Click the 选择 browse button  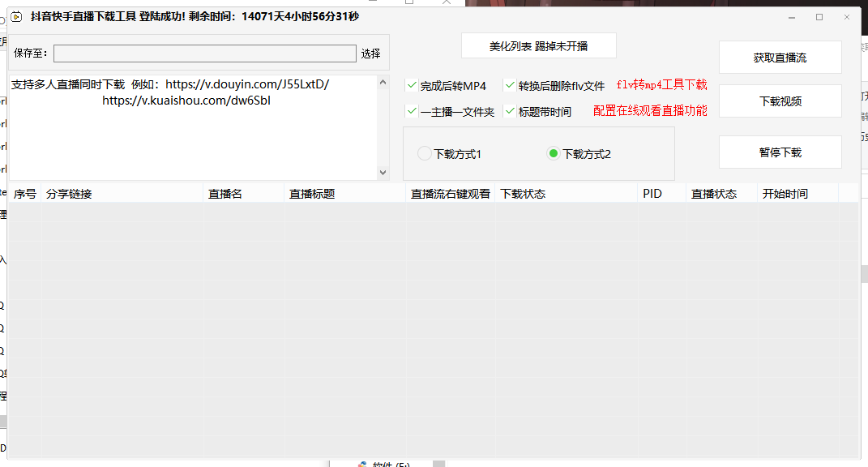[371, 54]
